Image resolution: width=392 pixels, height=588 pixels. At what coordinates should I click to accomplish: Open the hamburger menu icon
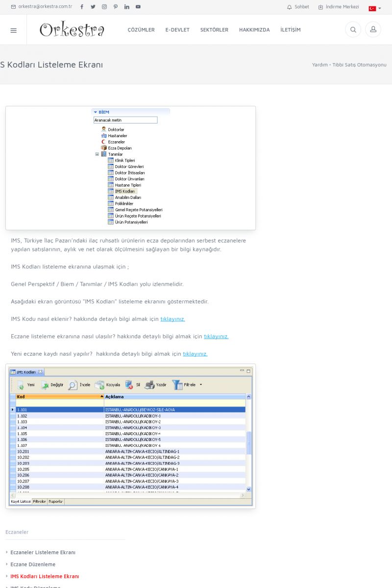coord(13,30)
